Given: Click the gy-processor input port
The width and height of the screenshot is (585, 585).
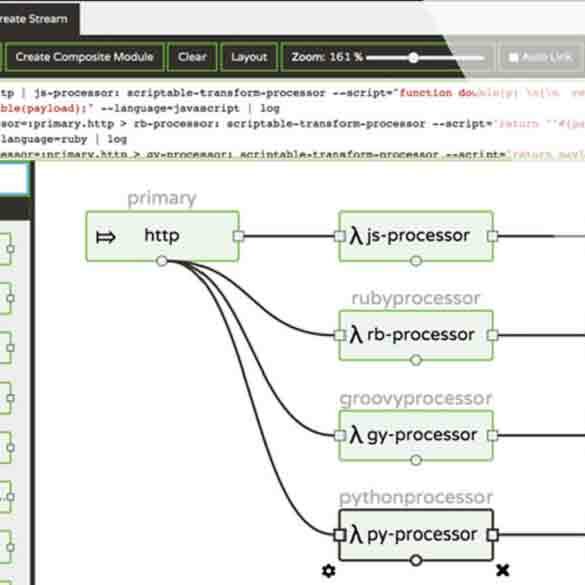Looking at the screenshot, I should [340, 435].
